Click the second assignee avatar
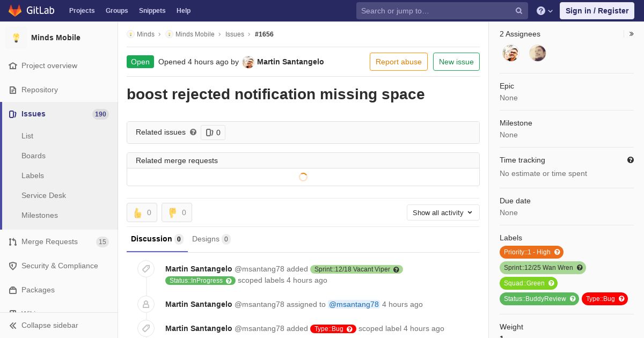 538,53
